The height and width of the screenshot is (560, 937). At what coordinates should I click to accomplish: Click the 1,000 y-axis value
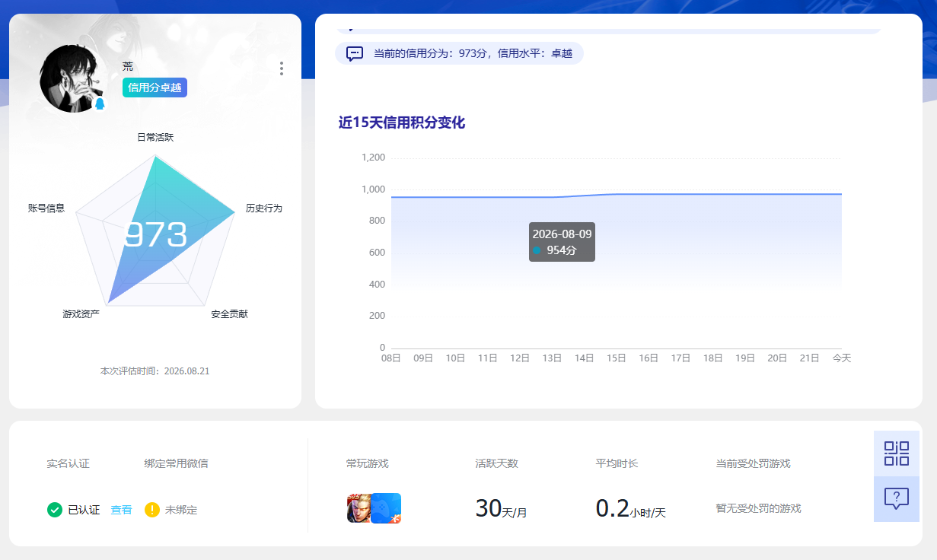point(373,189)
